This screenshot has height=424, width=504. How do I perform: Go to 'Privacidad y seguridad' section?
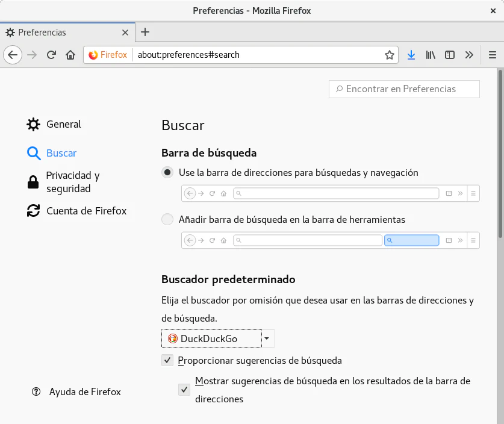[72, 182]
